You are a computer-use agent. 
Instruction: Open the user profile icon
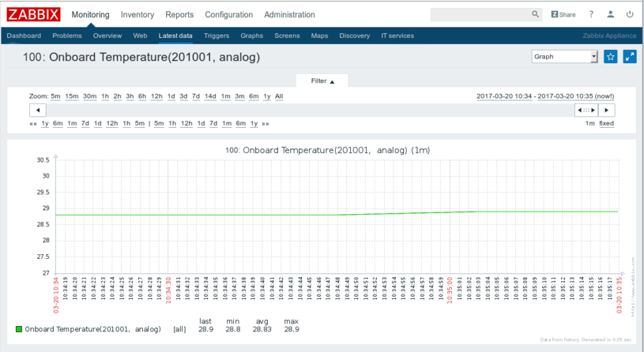pos(611,14)
